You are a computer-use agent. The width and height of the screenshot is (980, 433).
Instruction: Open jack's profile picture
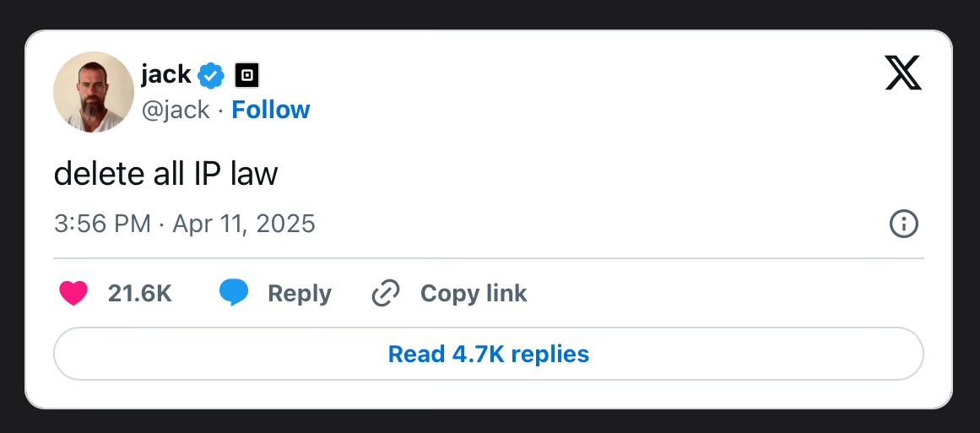click(x=94, y=92)
